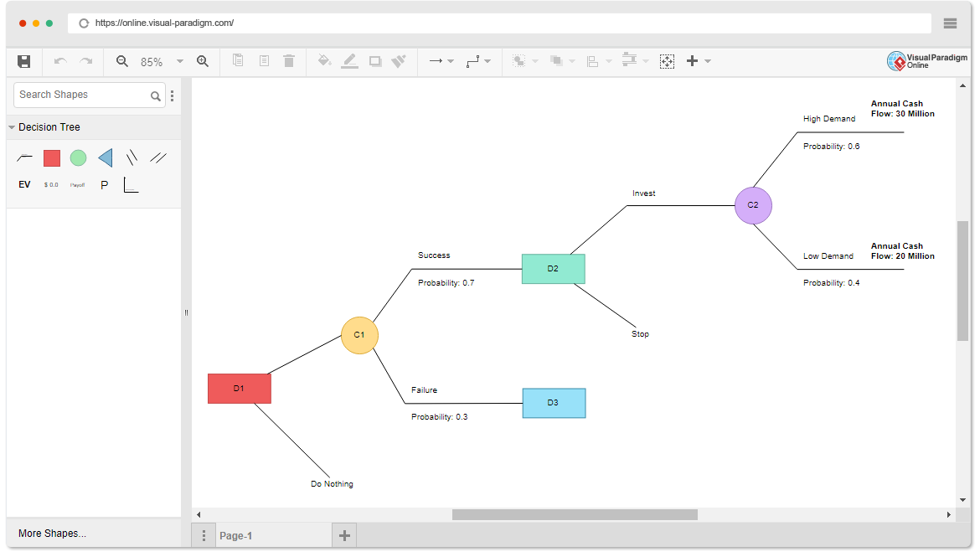Viewport: 980px width, 557px height.
Task: Select the Fill color bucket tool
Action: [x=324, y=60]
